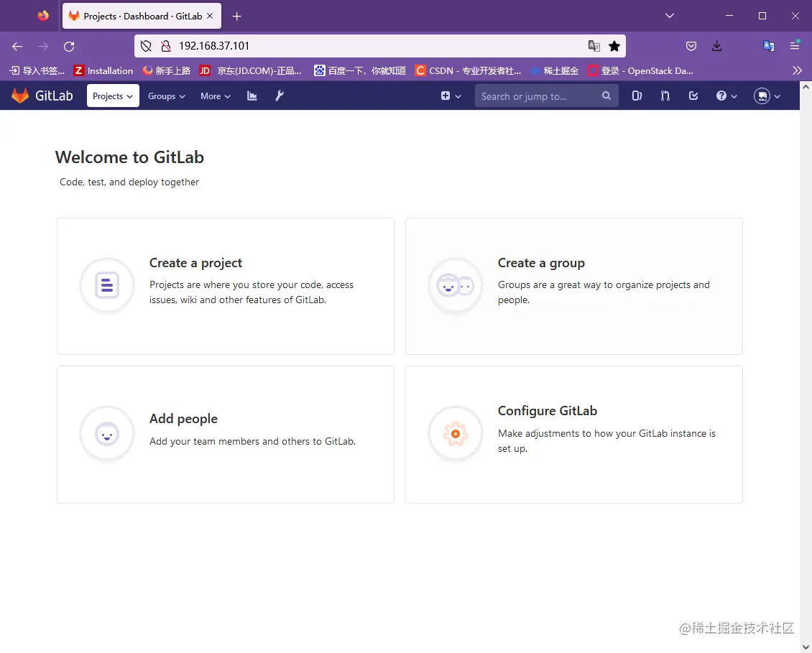Screen dimensions: 812x653
Task: Expand the create new plus dropdown
Action: tap(451, 96)
